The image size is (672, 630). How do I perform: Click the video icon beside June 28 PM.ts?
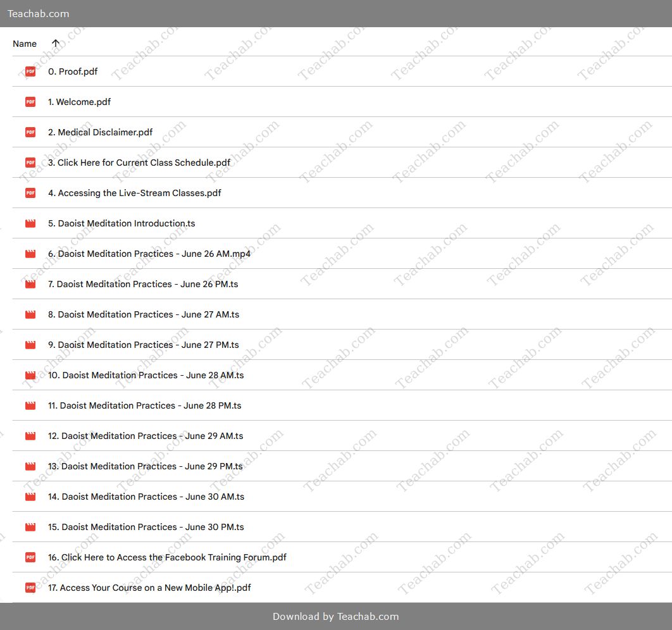point(30,405)
